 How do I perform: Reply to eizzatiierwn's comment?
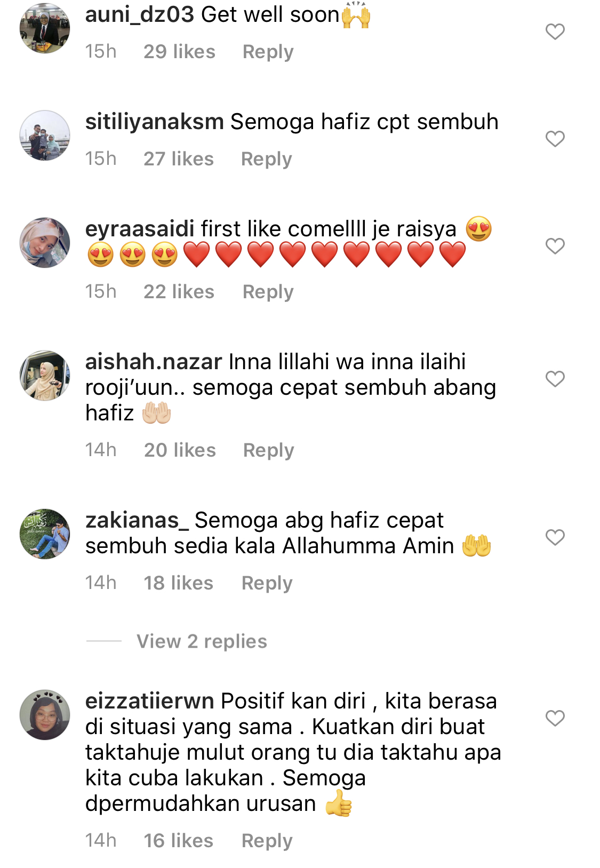click(x=267, y=841)
